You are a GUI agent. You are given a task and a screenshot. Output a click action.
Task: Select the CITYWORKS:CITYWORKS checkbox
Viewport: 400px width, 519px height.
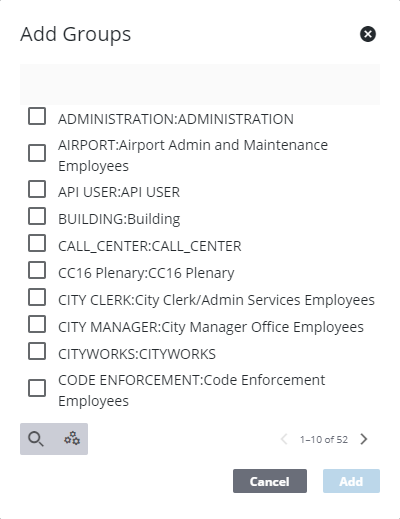pos(37,351)
